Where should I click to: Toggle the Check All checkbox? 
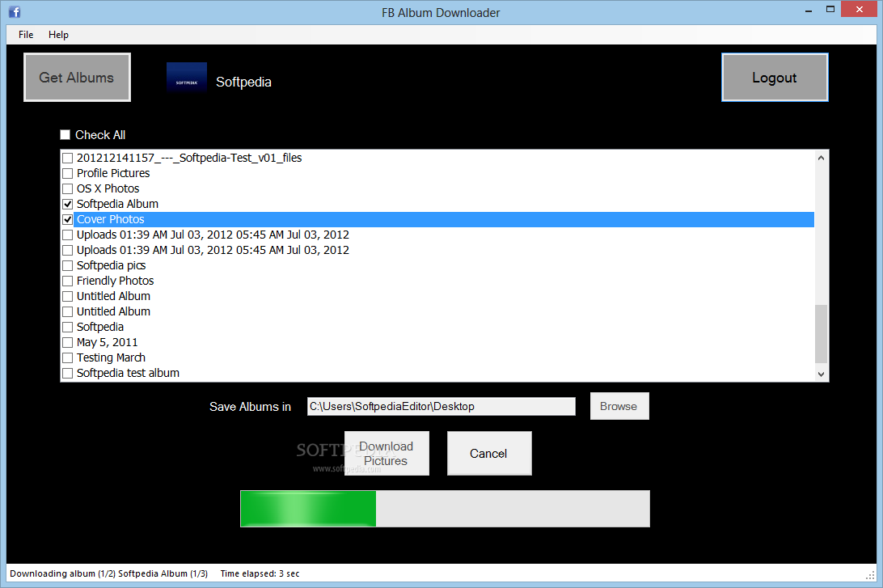65,134
